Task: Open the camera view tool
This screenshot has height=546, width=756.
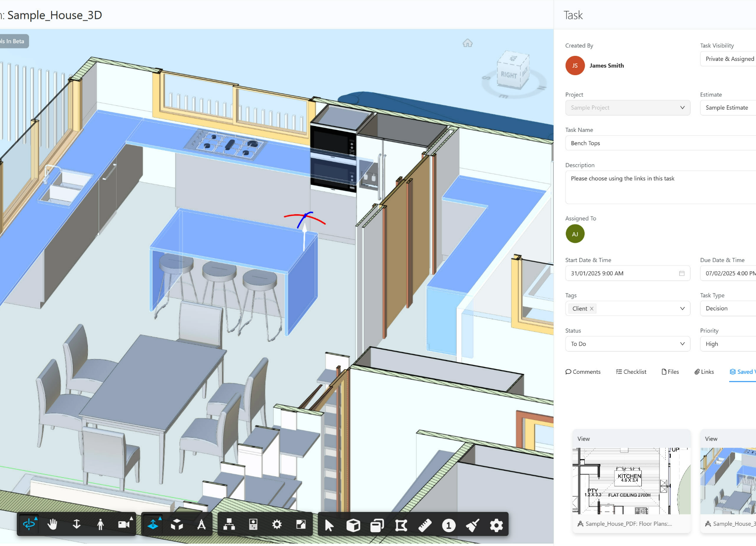Action: pos(124,524)
